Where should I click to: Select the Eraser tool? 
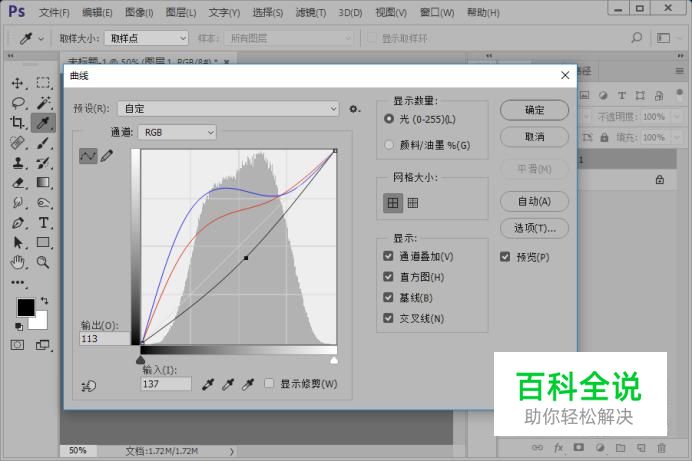pos(18,183)
